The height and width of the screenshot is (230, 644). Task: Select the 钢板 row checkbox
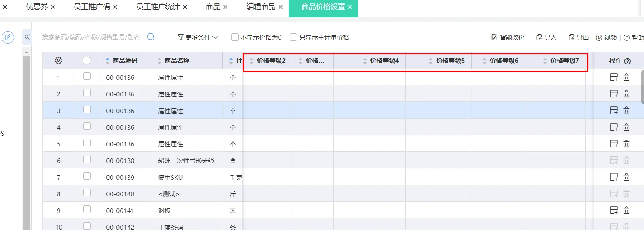point(86,209)
